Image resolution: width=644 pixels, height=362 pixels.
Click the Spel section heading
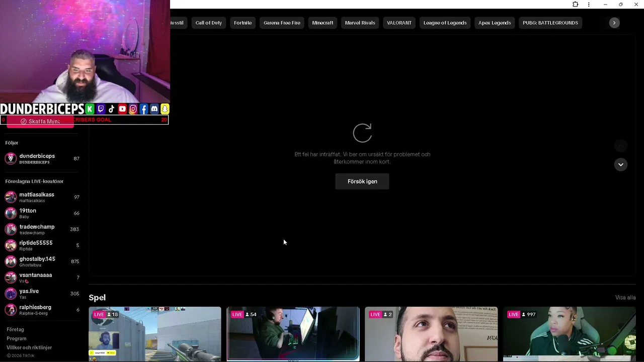[97, 298]
